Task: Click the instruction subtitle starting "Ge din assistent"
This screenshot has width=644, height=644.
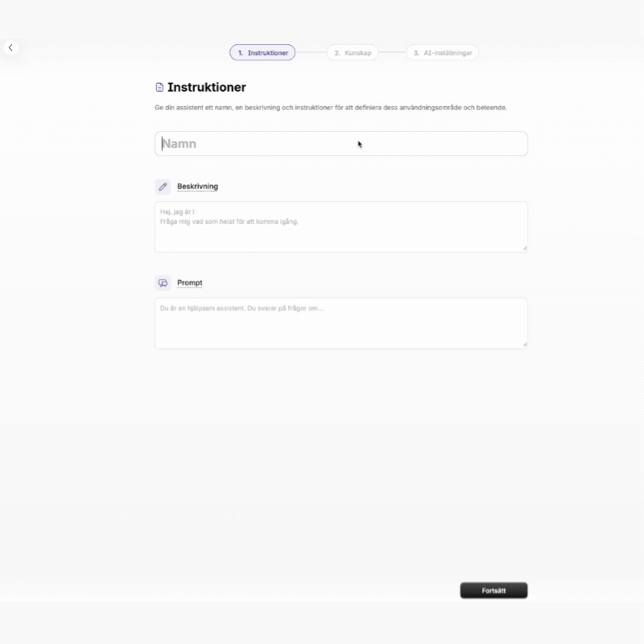Action: pyautogui.click(x=330, y=108)
